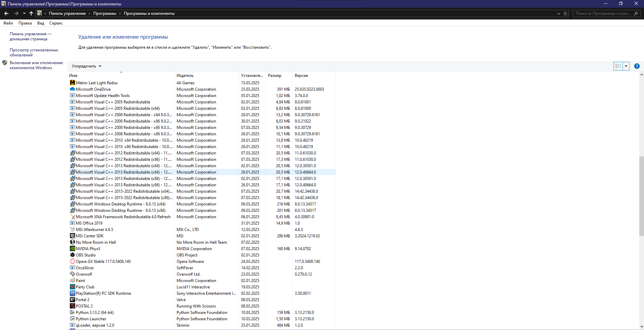Select Microsoft Windows Desktop Runtime - 8.0.13 (x64)
The width and height of the screenshot is (644, 330).
[202, 204]
